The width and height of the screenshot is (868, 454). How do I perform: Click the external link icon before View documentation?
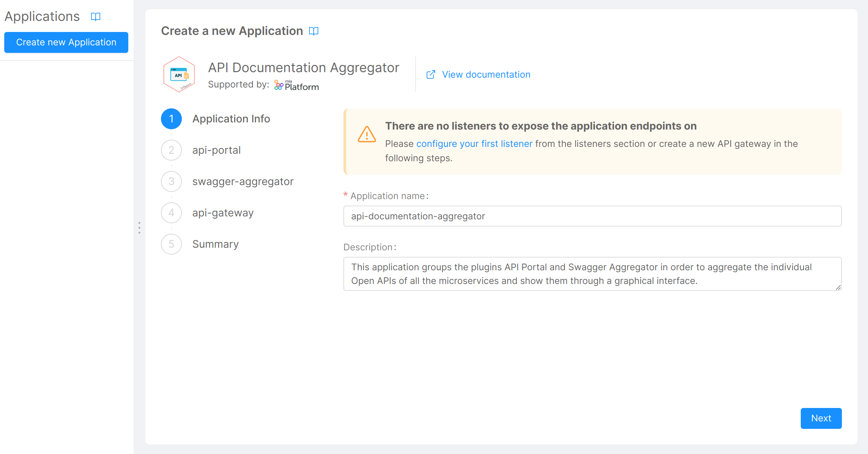click(431, 74)
